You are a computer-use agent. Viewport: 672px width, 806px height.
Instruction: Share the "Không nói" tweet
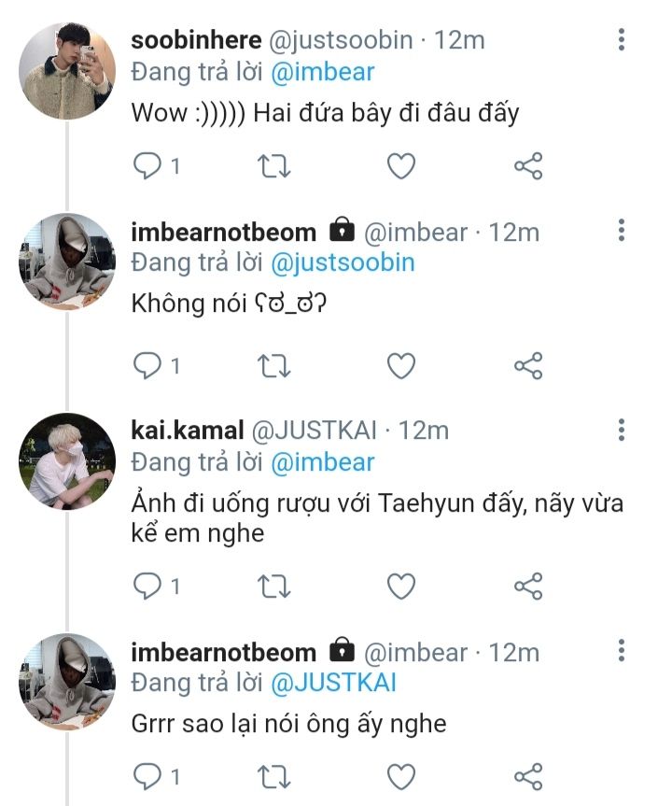(528, 366)
